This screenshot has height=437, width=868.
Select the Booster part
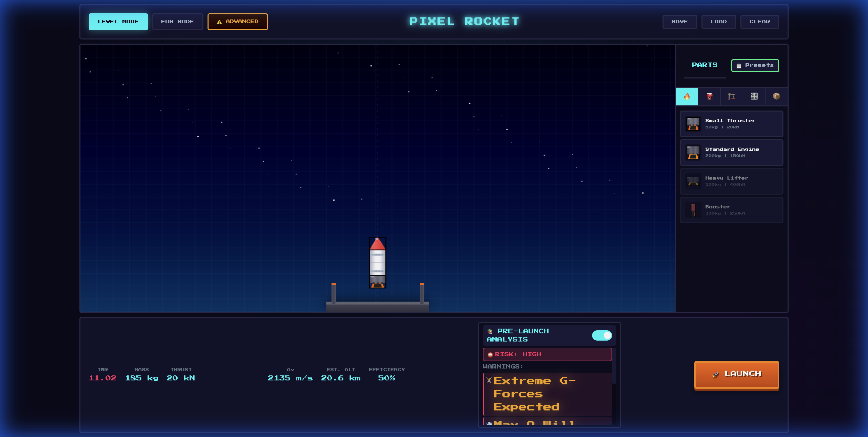point(731,210)
